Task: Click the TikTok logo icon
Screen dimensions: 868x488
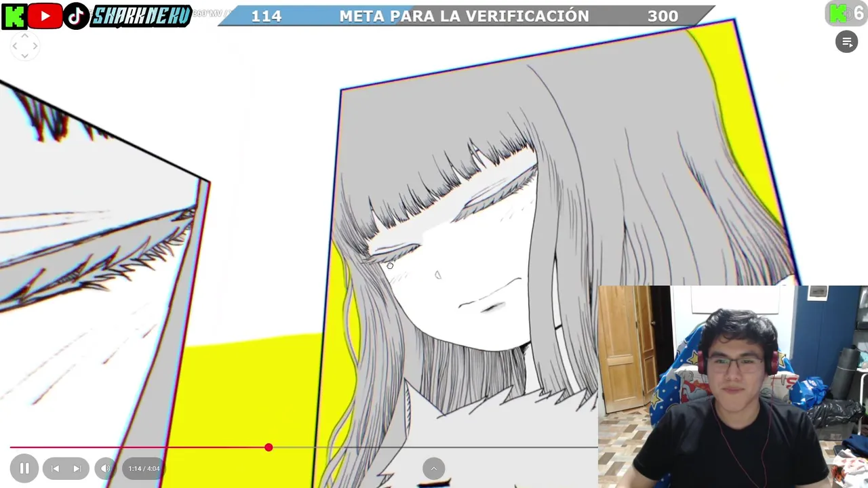Action: click(76, 16)
